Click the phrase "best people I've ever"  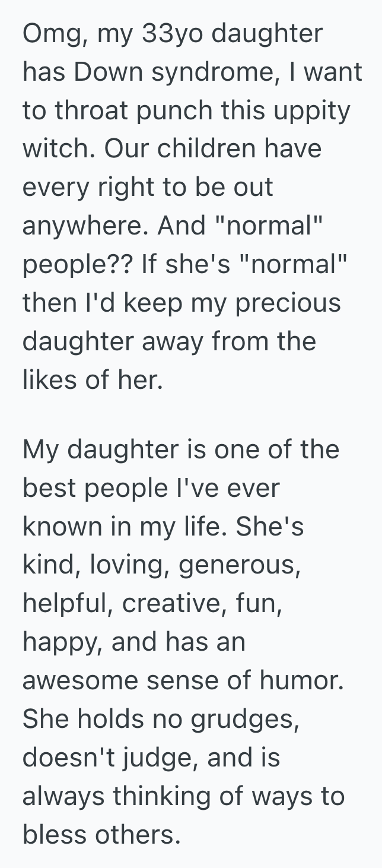tap(151, 487)
